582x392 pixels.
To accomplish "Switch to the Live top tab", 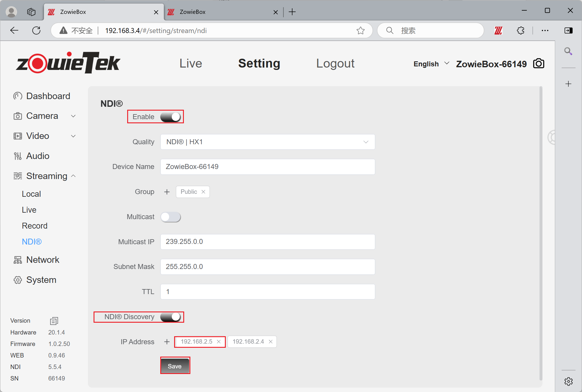I will [191, 63].
